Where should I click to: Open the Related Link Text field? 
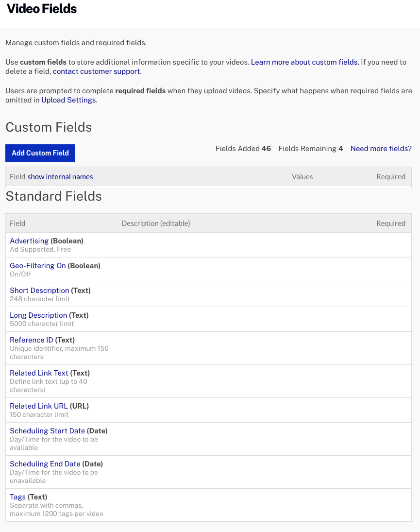click(39, 373)
